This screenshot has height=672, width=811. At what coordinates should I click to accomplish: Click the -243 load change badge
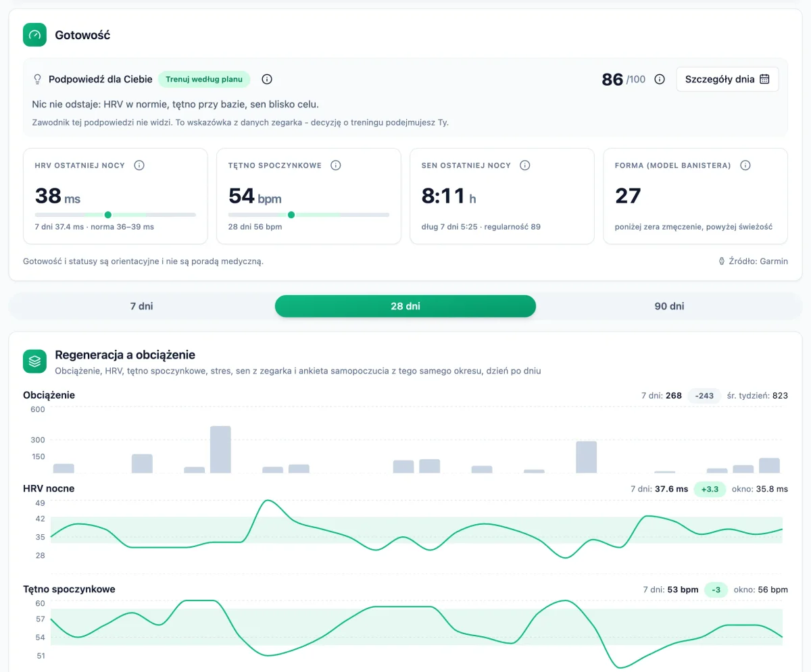705,396
